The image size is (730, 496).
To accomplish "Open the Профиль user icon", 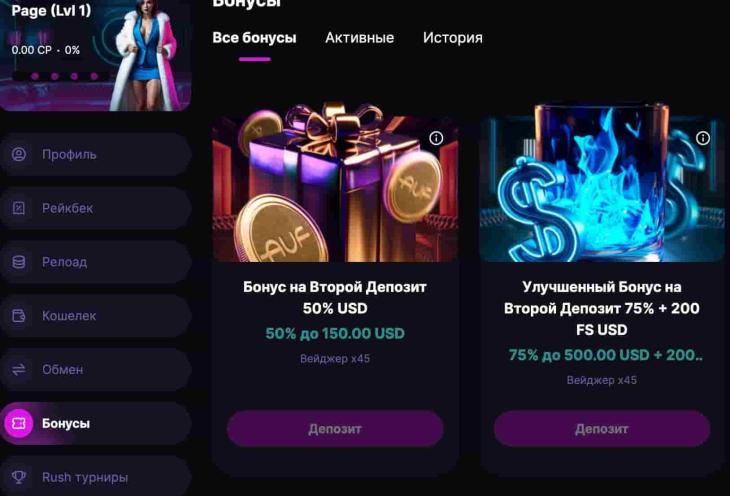I will tap(19, 154).
